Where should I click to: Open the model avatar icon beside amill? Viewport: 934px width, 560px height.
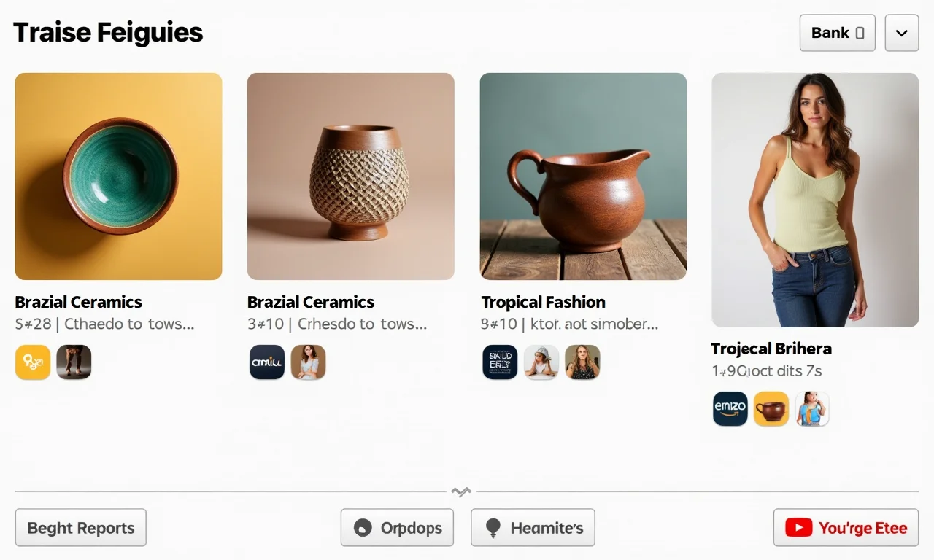pyautogui.click(x=308, y=362)
